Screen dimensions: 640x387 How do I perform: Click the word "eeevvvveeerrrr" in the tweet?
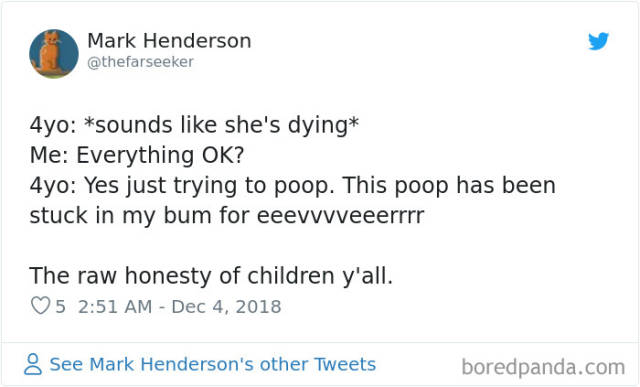tap(341, 216)
